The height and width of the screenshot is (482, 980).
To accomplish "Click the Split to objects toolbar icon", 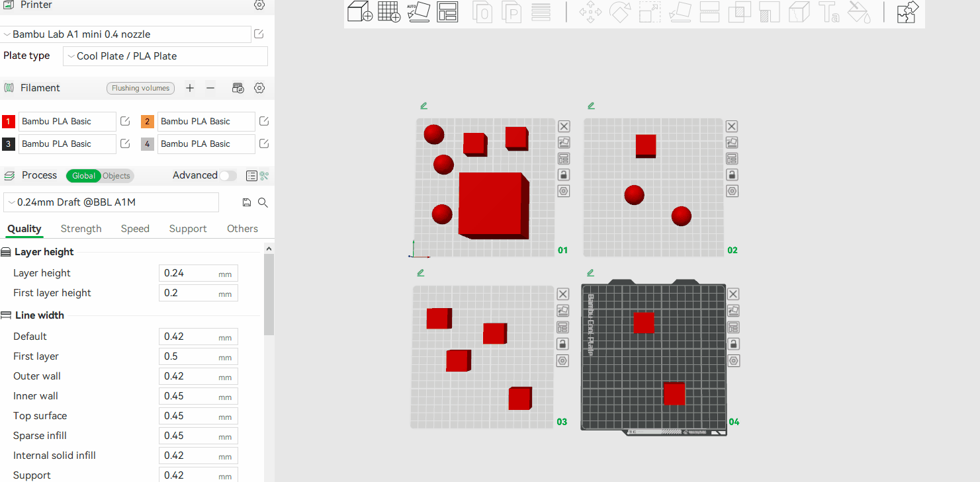I will coord(482,12).
